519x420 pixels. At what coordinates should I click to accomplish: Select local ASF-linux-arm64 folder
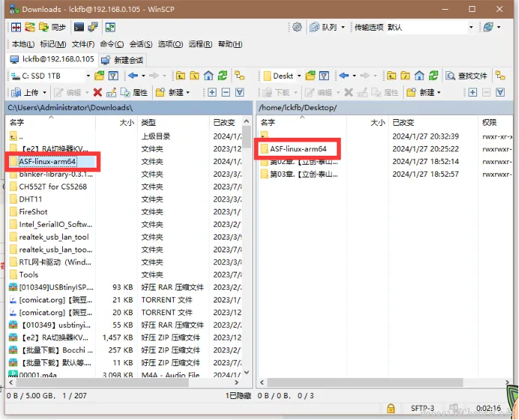[x=48, y=162]
